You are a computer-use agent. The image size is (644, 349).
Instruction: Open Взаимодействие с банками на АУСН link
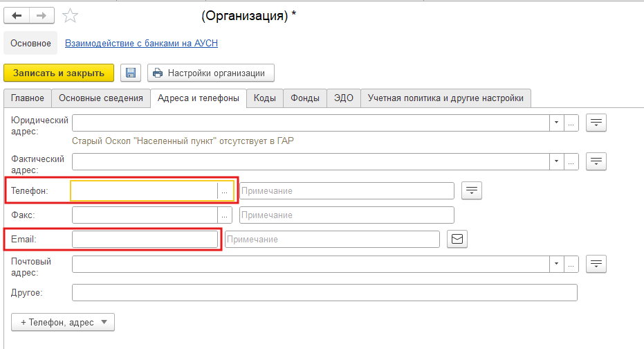pyautogui.click(x=141, y=43)
